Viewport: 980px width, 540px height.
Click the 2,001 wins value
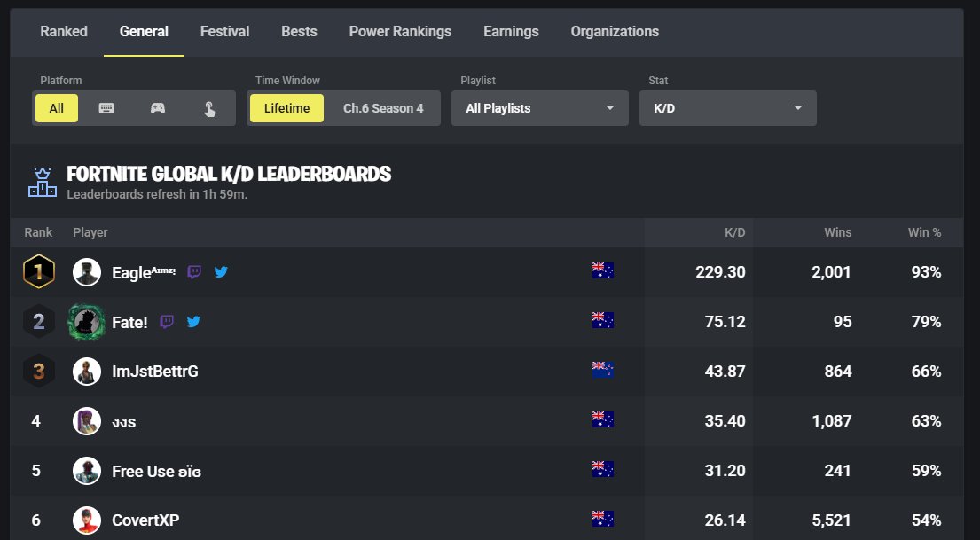click(x=831, y=272)
